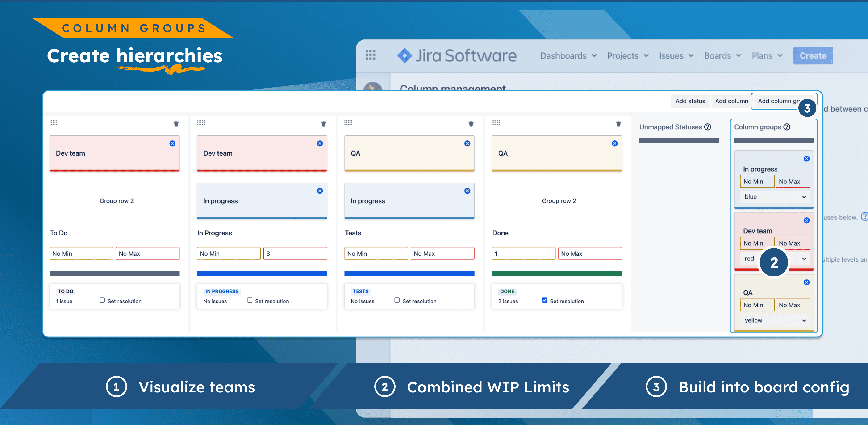Screen dimensions: 868x425
Task: Click the green bar in Done column
Action: (556, 273)
